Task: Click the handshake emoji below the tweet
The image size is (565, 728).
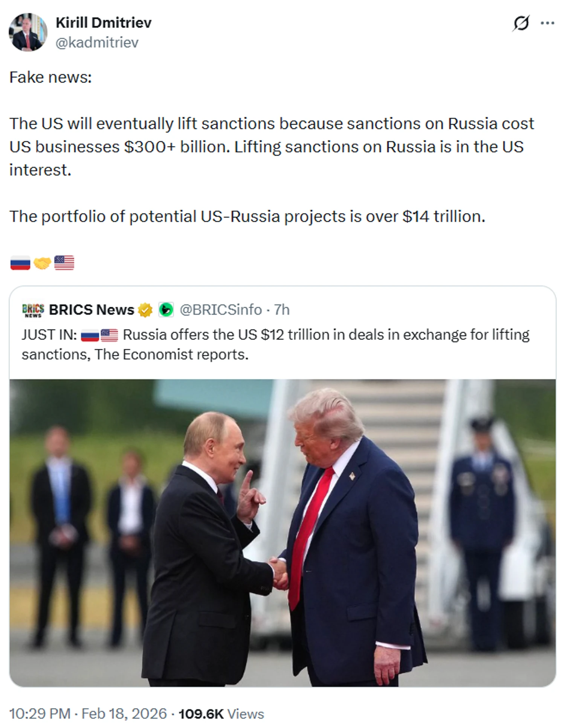Action: (42, 263)
